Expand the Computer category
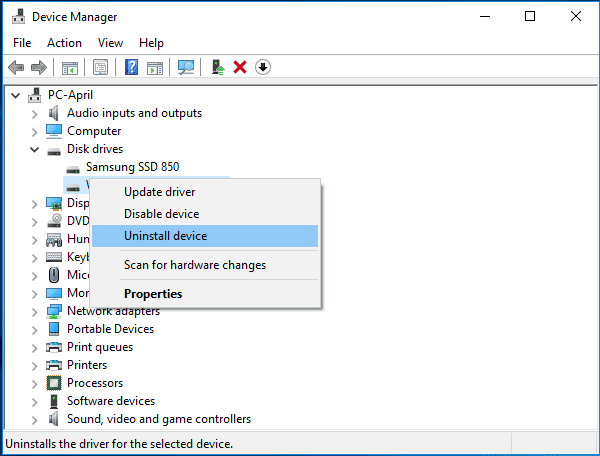This screenshot has width=600, height=456. click(x=34, y=132)
